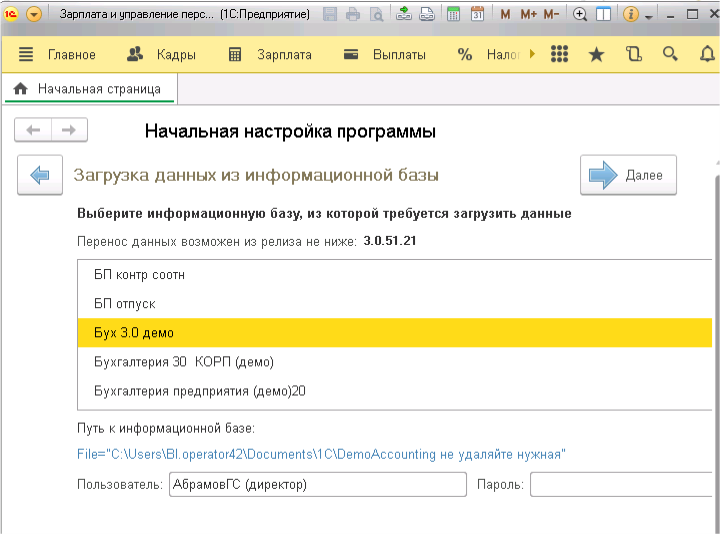The image size is (721, 534).
Task: Open the Calendar icon
Action: [x=477, y=14]
